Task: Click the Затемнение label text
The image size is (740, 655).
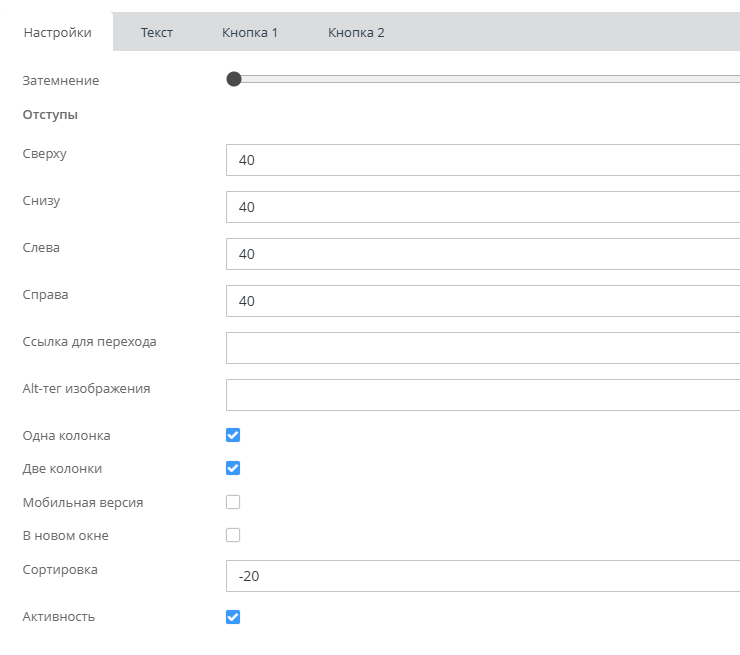Action: [61, 80]
